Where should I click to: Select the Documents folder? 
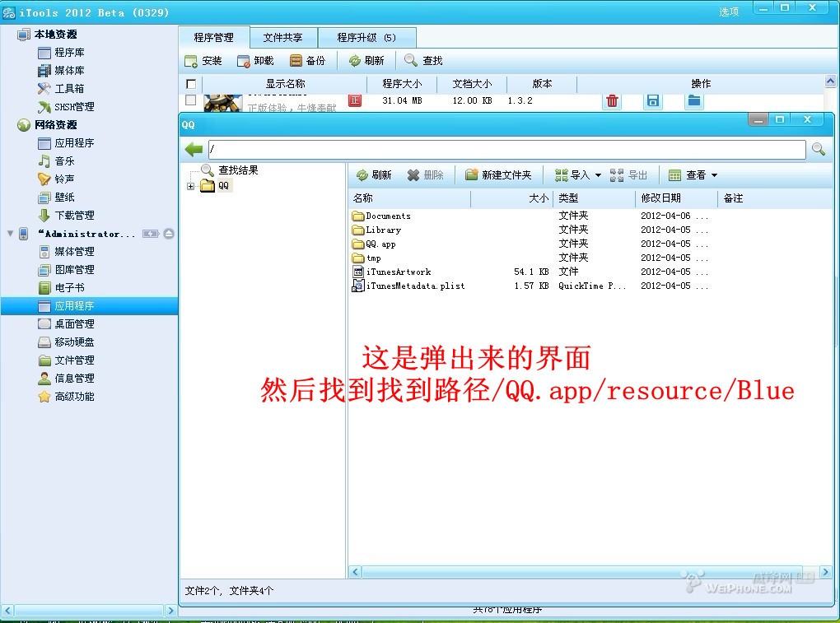point(381,216)
